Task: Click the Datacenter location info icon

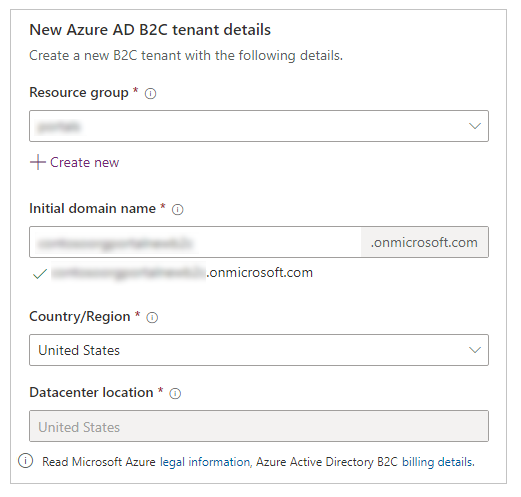Action: (x=175, y=394)
